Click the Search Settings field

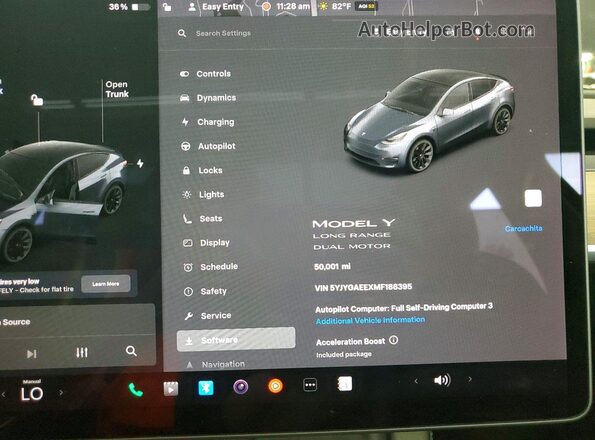point(223,33)
